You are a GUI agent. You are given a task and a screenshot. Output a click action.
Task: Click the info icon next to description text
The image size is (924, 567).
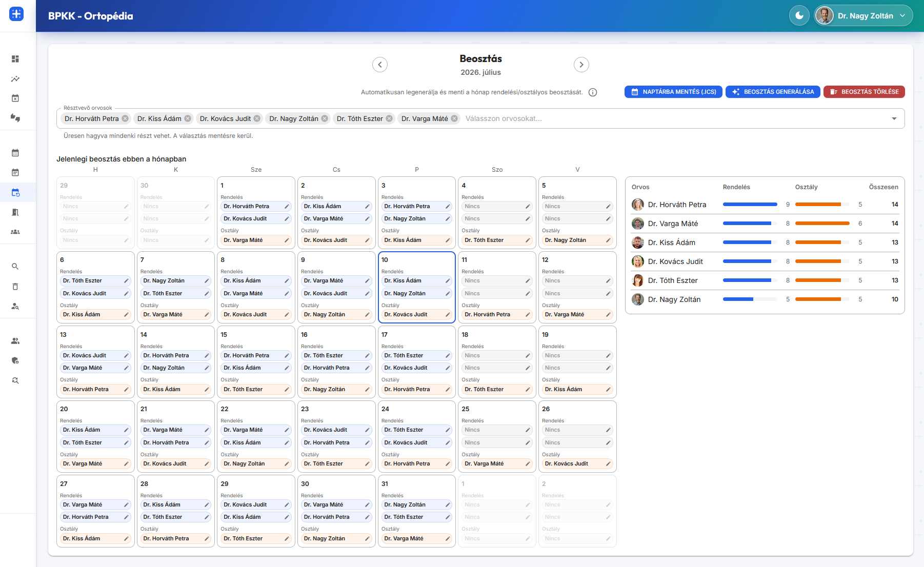pyautogui.click(x=593, y=92)
